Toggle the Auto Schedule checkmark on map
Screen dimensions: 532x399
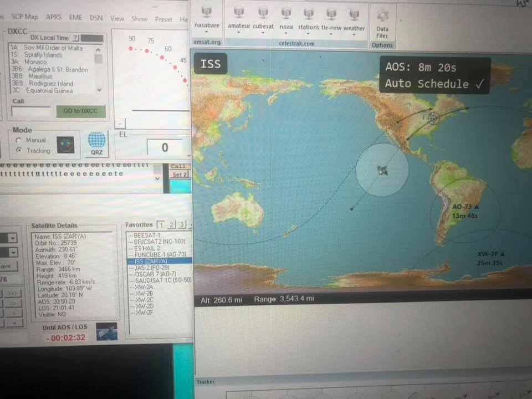[480, 84]
